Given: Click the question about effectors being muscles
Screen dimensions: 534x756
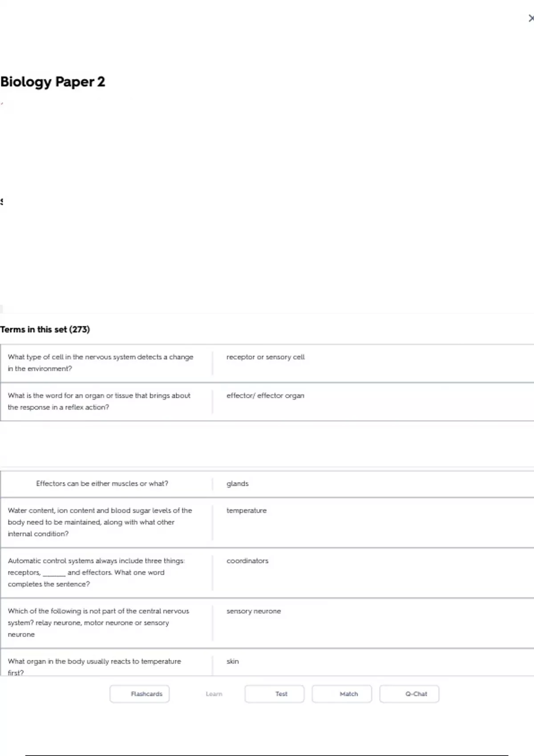Looking at the screenshot, I should coord(102,484).
